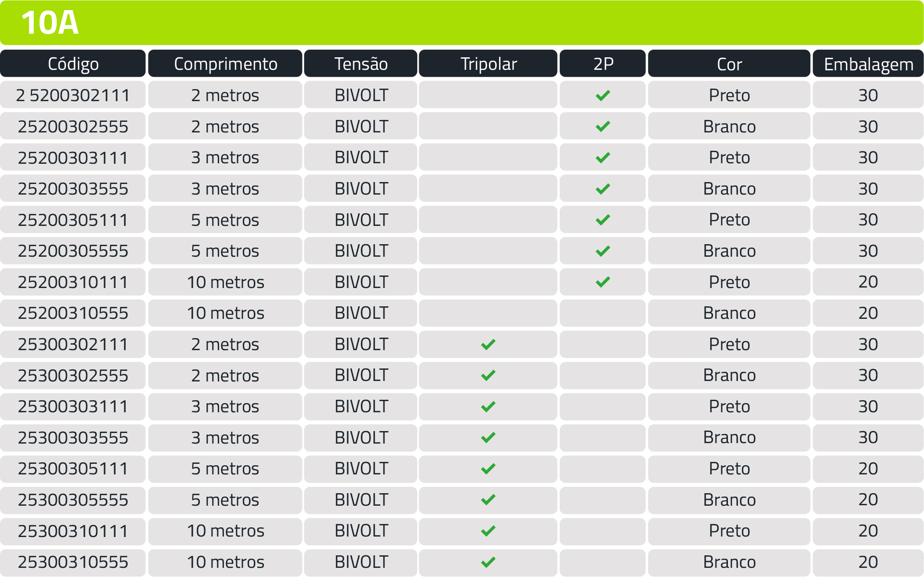Click the Tripolar checkmark for 25300302111
Screen dimensions: 924x577
pos(488,344)
